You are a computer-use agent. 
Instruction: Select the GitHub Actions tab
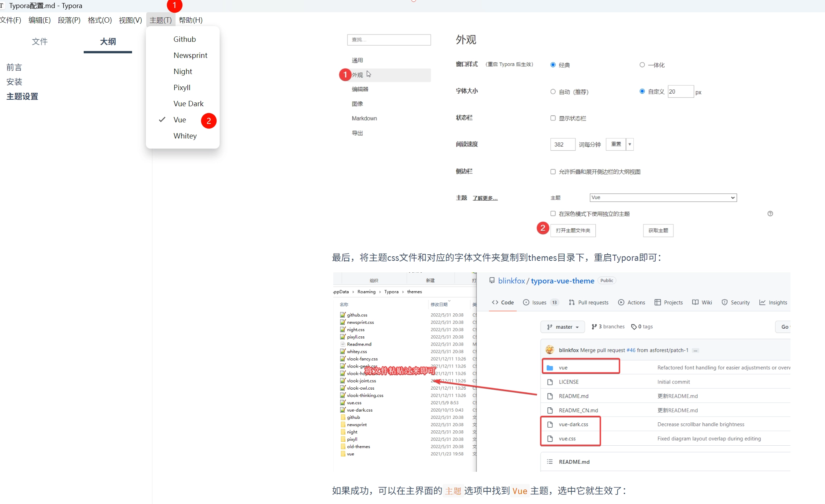[632, 302]
